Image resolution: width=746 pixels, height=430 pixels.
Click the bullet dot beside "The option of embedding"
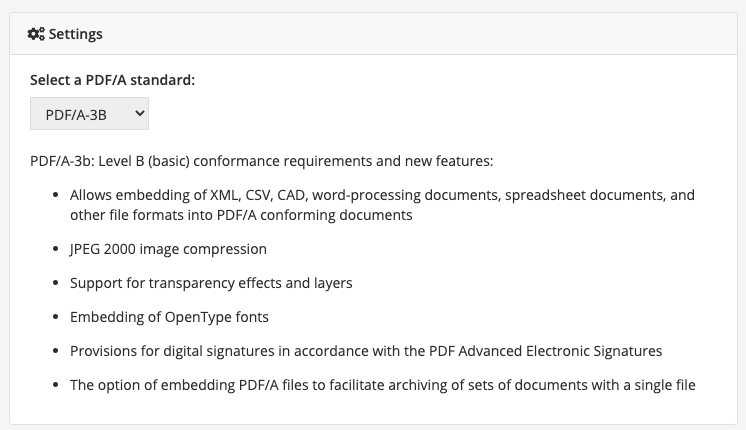[x=54, y=386]
